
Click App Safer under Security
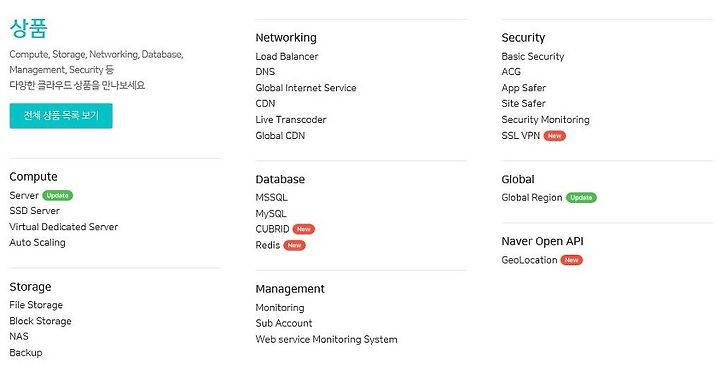[x=523, y=88]
